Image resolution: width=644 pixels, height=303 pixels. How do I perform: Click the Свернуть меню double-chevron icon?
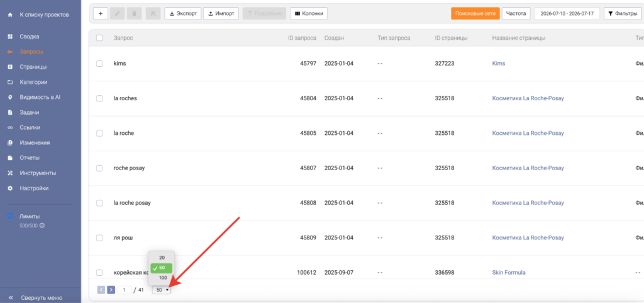click(x=11, y=298)
